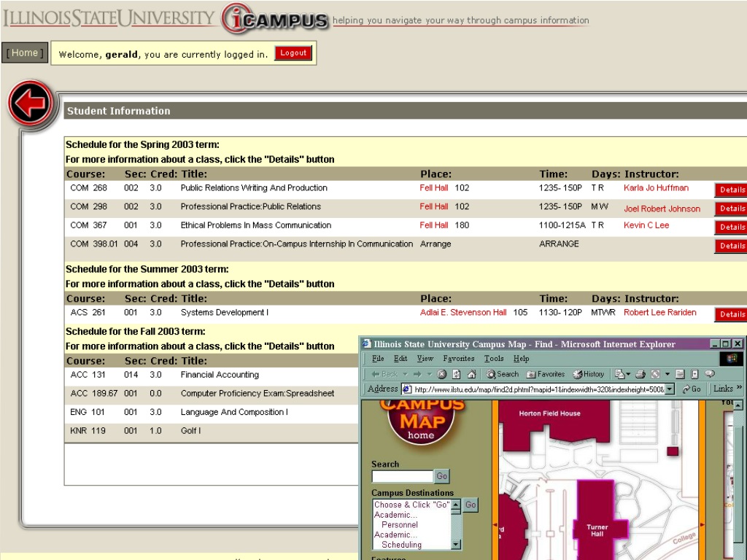Image resolution: width=747 pixels, height=560 pixels.
Task: Select Personnel in Campus Destinations list
Action: click(400, 525)
